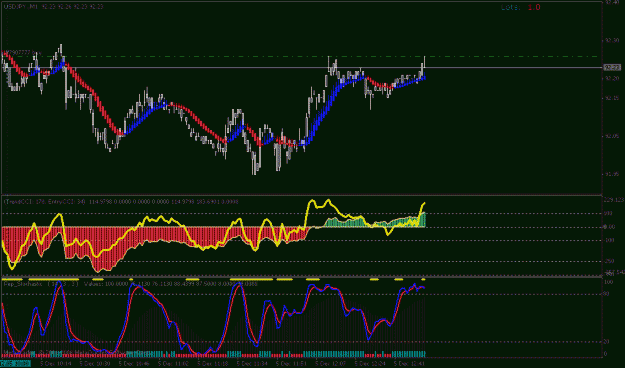Image resolution: width=625 pixels, height=368 pixels.
Task: Click the 20 level label in stochastic panel
Action: 606,342
